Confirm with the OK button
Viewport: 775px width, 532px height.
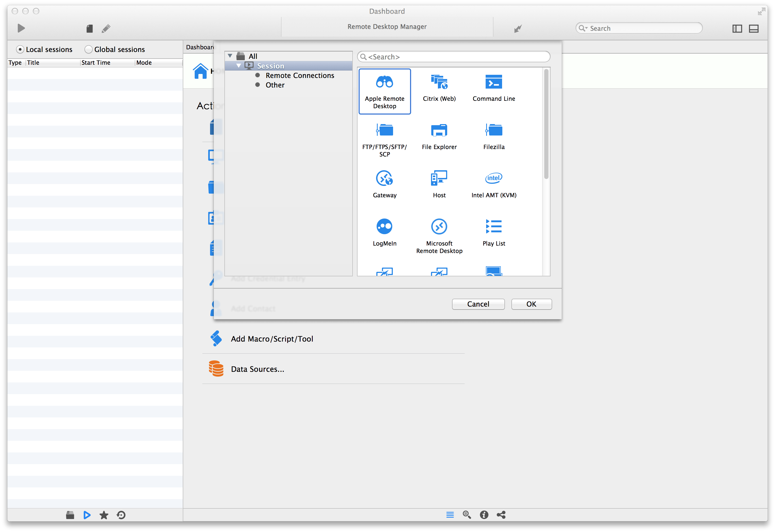531,304
